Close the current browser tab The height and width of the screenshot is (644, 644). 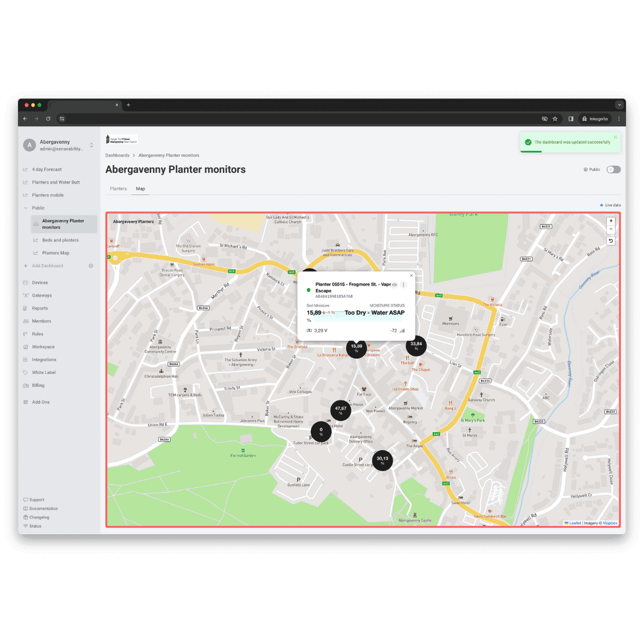[116, 105]
